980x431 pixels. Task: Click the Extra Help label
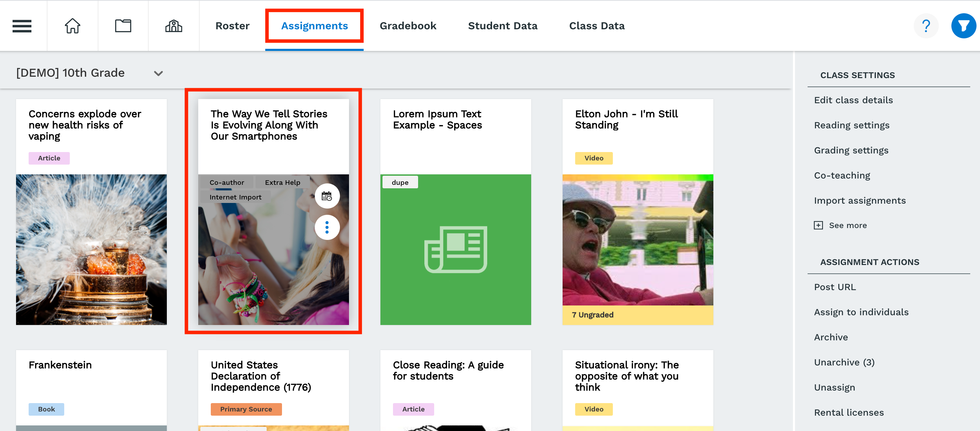(x=282, y=182)
